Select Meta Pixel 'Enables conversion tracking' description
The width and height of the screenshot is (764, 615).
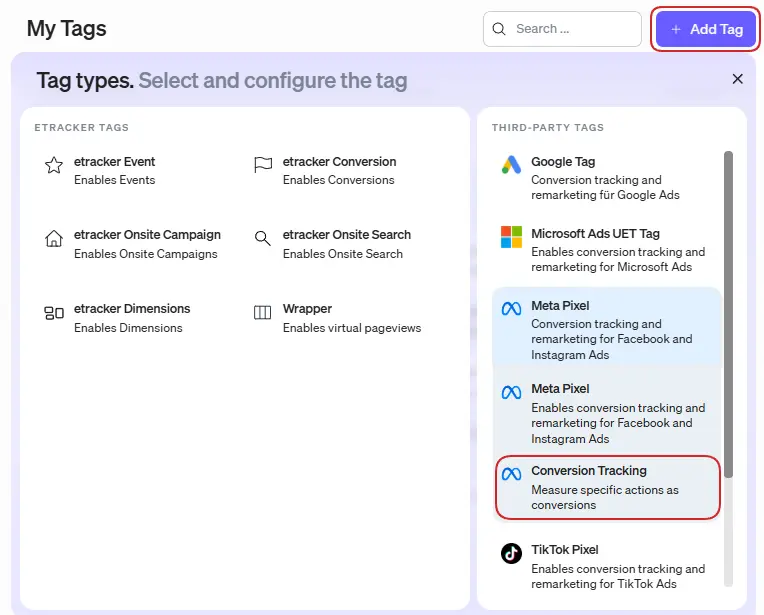618,423
